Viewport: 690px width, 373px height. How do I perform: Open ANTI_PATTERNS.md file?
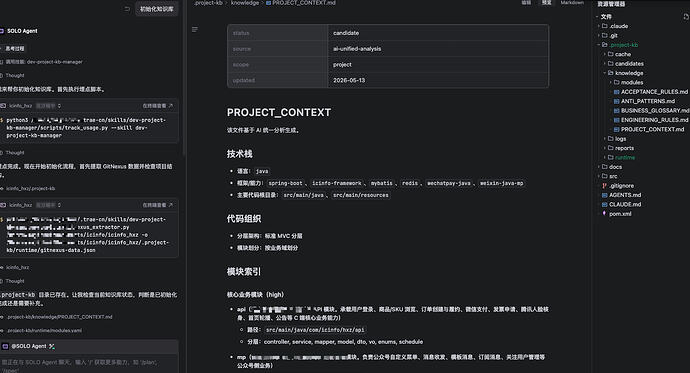coord(644,101)
